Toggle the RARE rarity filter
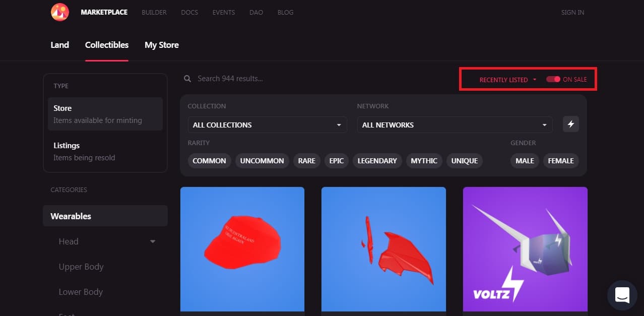The width and height of the screenshot is (644, 316). (x=306, y=161)
